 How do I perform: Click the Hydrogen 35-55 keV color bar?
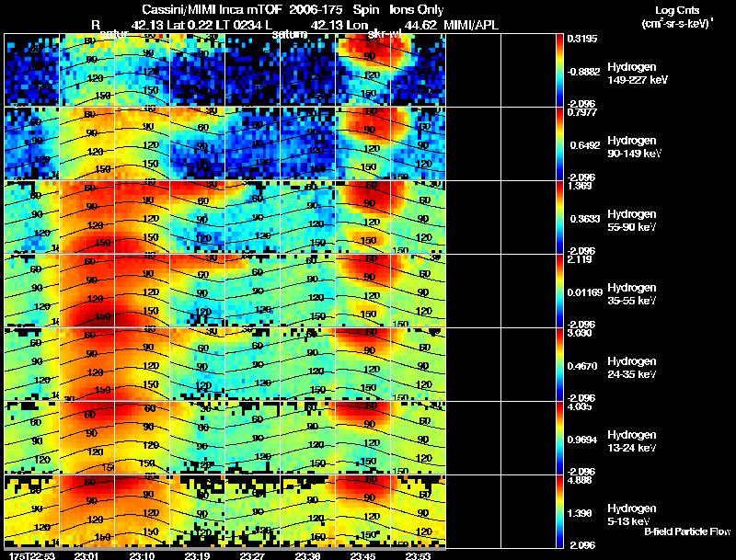[559, 291]
